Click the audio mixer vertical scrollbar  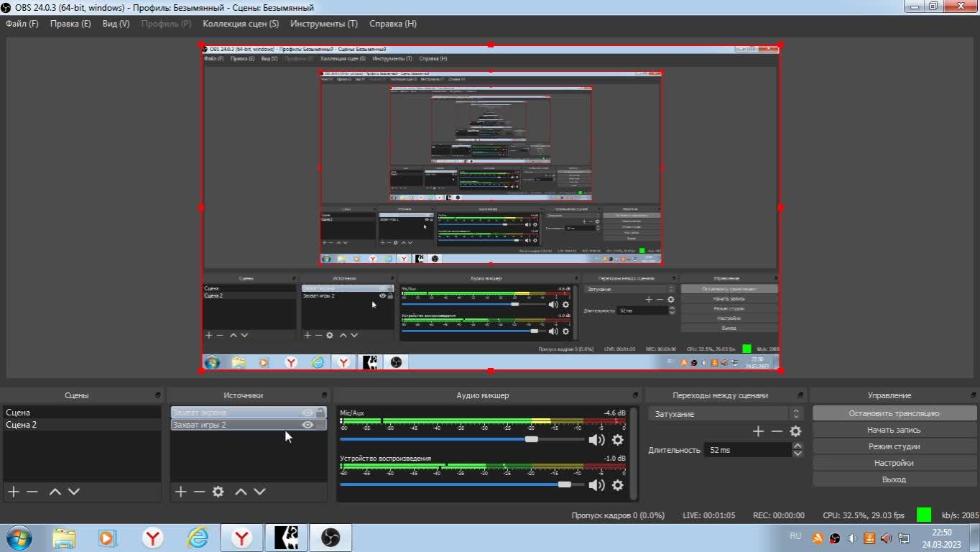[x=633, y=453]
